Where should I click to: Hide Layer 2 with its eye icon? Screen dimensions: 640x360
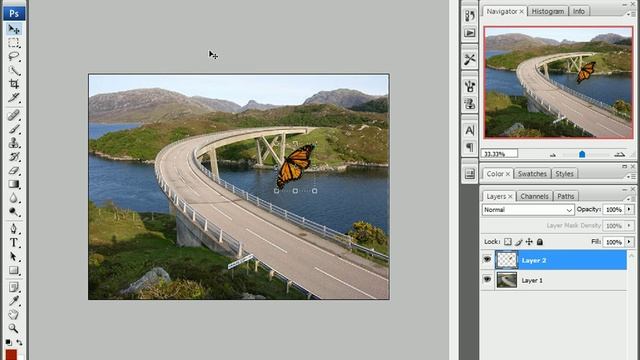pyautogui.click(x=487, y=260)
